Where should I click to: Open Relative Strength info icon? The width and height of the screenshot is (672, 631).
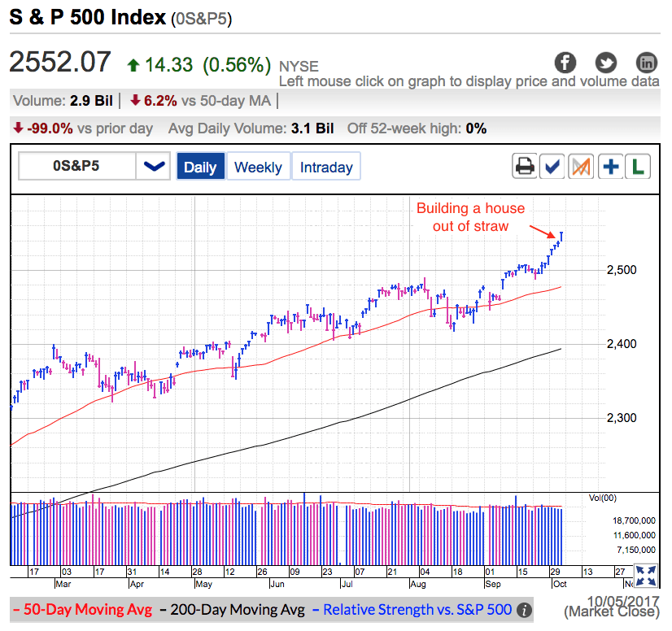[524, 610]
